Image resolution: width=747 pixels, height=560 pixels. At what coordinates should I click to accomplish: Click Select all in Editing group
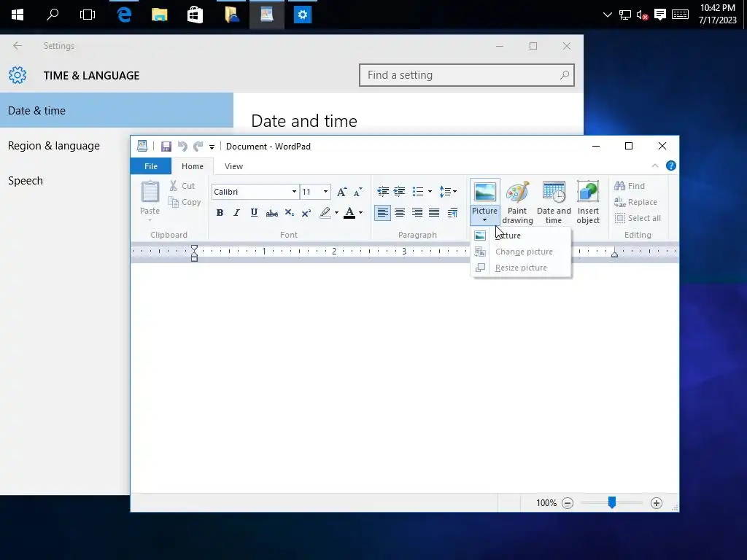(x=638, y=218)
